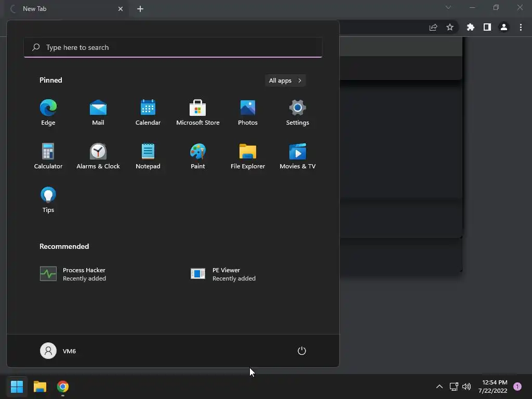Bookmark this page with the star icon
This screenshot has height=399, width=532.
pos(450,27)
